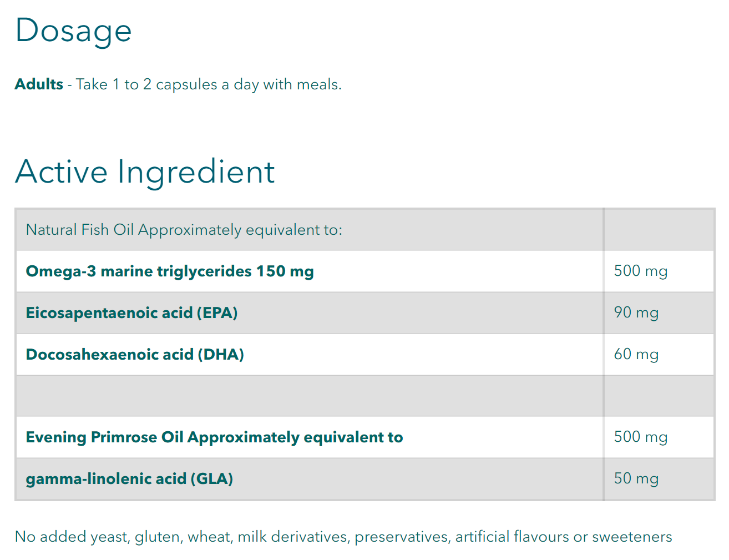Click the word gluten in the disclaimer

(x=158, y=537)
